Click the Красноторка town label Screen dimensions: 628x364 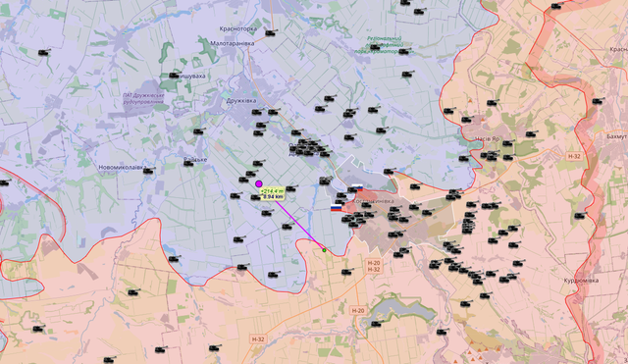(238, 28)
